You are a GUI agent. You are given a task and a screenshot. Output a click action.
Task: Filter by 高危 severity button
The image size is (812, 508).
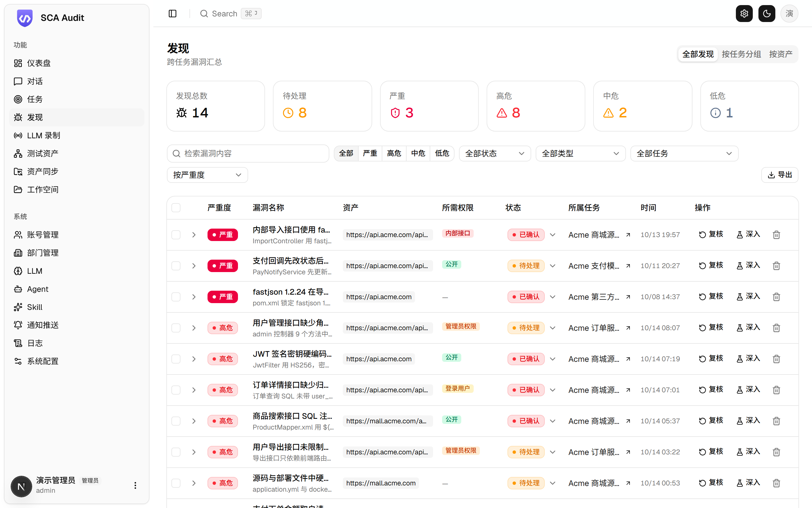point(394,154)
